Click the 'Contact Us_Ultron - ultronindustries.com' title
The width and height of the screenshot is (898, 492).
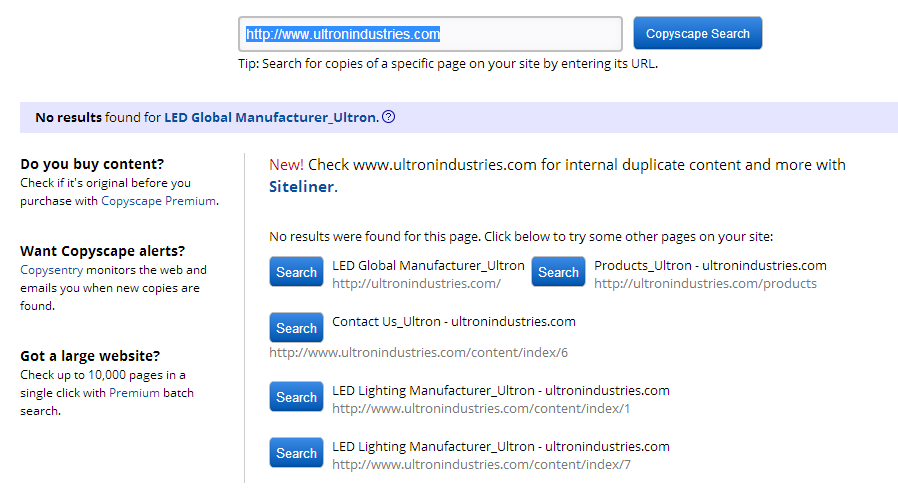tap(454, 322)
